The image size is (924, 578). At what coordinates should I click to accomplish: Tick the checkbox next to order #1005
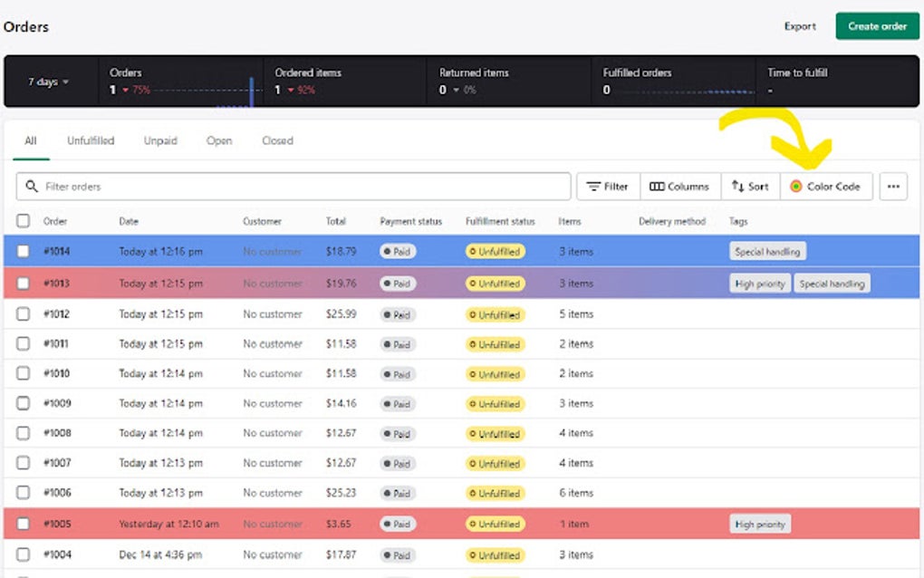[24, 524]
